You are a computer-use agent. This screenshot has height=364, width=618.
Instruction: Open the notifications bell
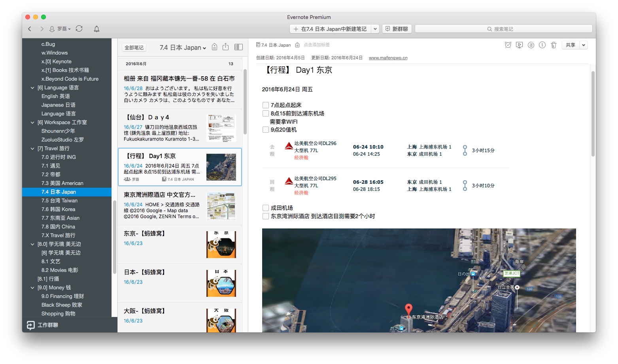pos(96,29)
